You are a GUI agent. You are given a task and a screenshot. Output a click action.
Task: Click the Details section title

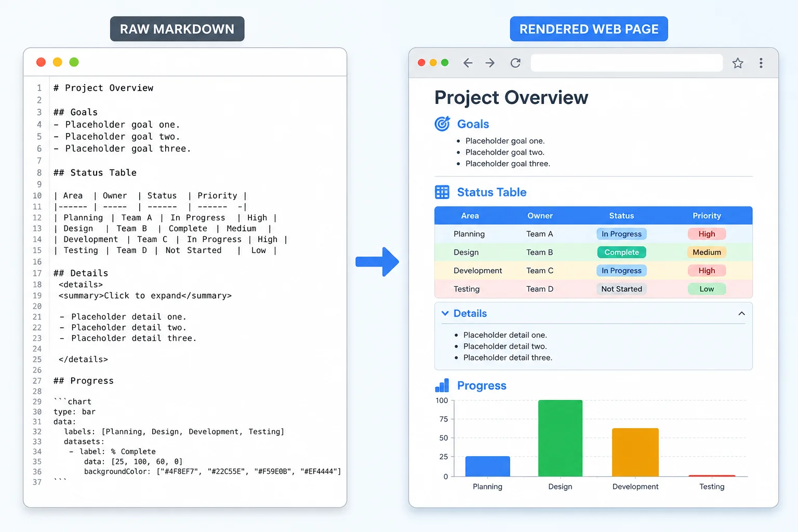coord(470,313)
